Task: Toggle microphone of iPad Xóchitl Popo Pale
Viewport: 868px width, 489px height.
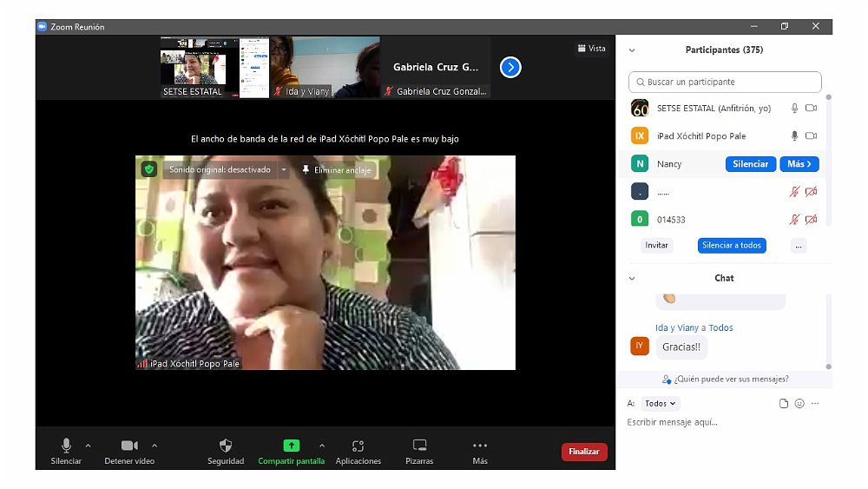Action: pyautogui.click(x=793, y=136)
